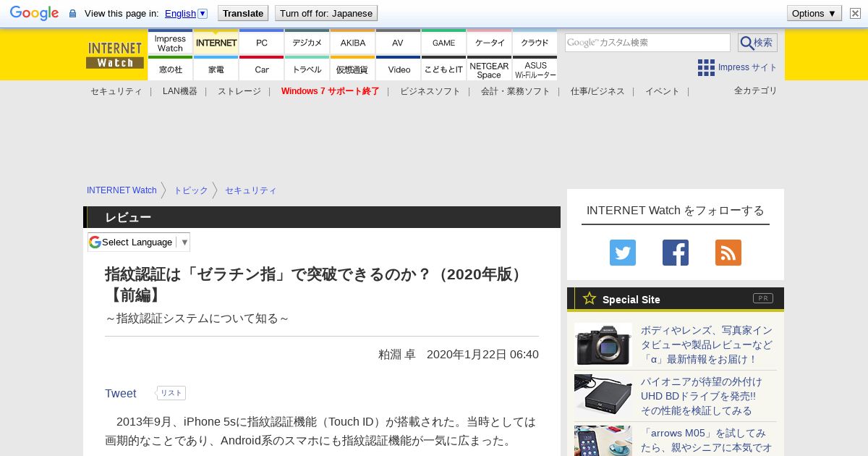Open the Options dropdown menu
This screenshot has width=868, height=456.
(814, 13)
